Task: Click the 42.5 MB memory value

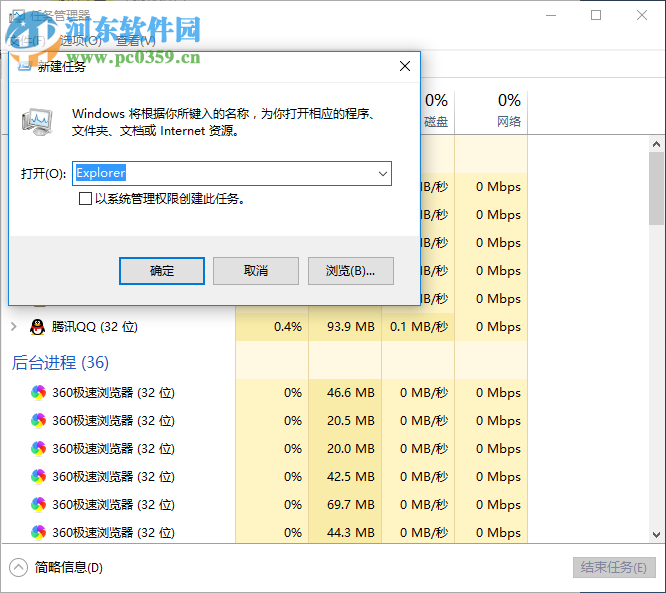Action: click(x=351, y=477)
